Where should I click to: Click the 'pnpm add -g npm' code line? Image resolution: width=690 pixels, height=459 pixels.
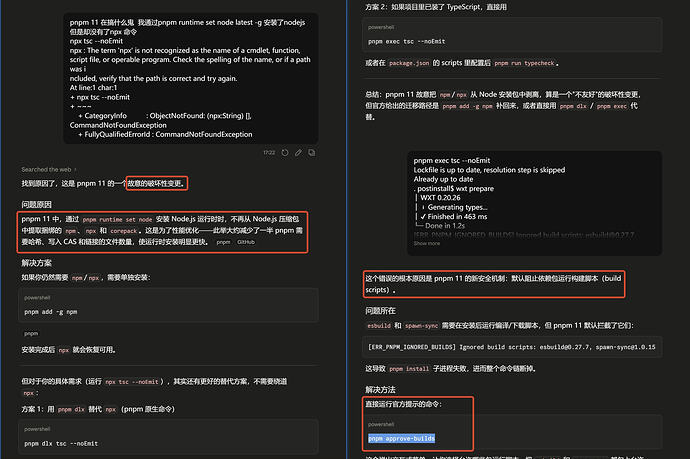51,312
